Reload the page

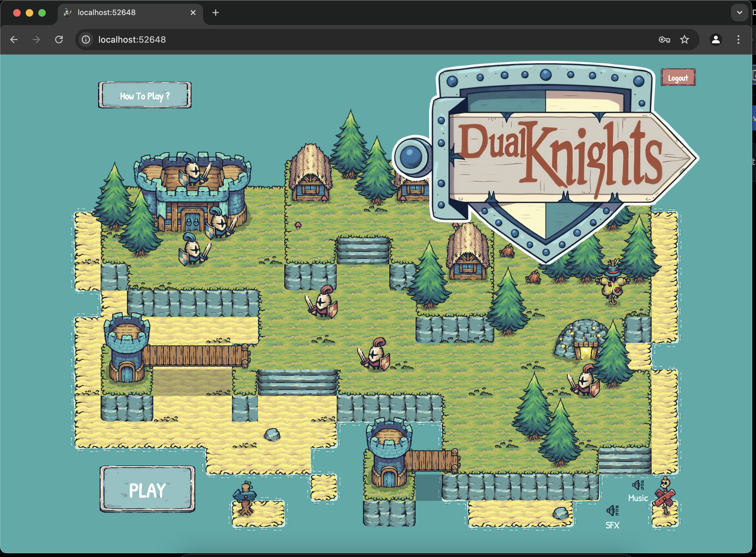(59, 40)
